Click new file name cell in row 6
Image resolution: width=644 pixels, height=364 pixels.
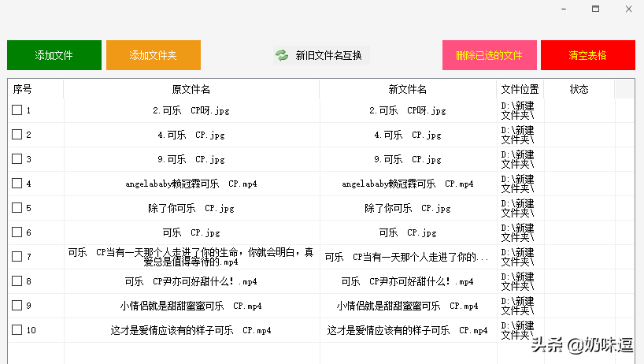point(408,232)
